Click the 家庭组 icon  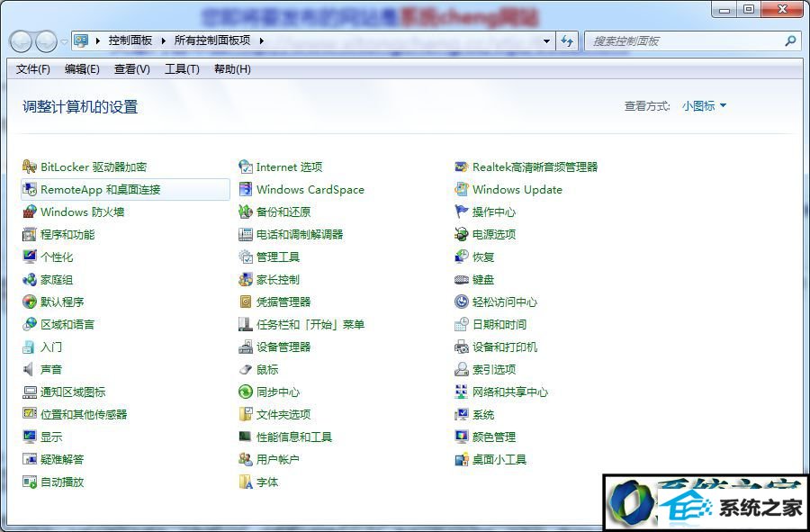click(30, 279)
